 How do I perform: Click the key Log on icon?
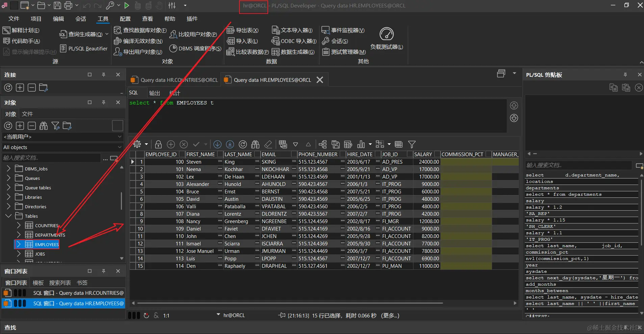click(110, 5)
